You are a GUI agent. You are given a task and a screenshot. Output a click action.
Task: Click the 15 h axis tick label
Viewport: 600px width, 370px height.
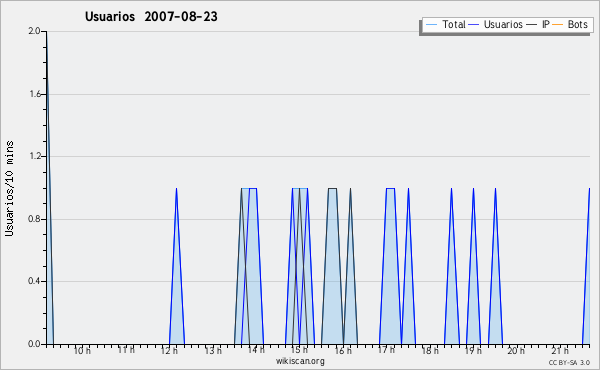(x=299, y=350)
